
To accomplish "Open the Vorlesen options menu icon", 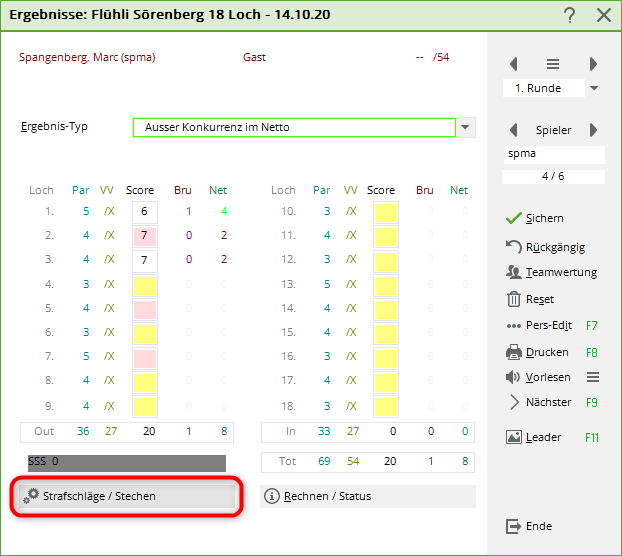I will 592,377.
